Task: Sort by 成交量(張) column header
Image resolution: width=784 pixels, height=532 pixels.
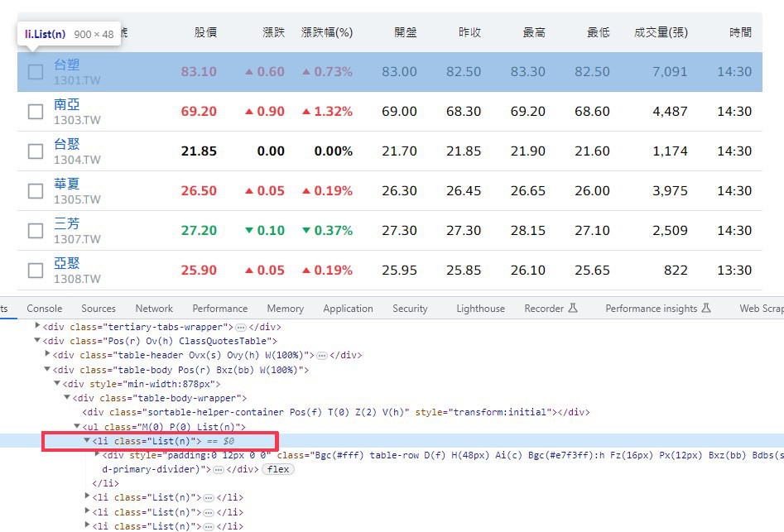Action: click(661, 32)
